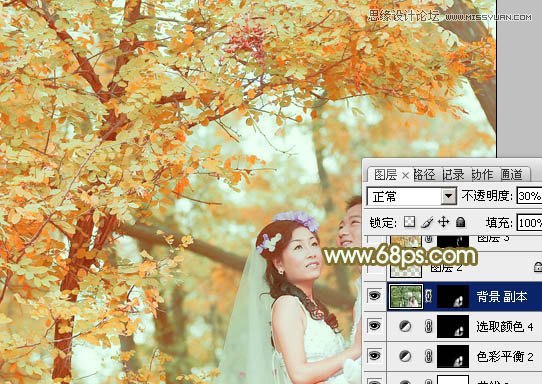The height and width of the screenshot is (384, 542).
Task: Click the 背景 副本 layer name
Action: (x=502, y=297)
